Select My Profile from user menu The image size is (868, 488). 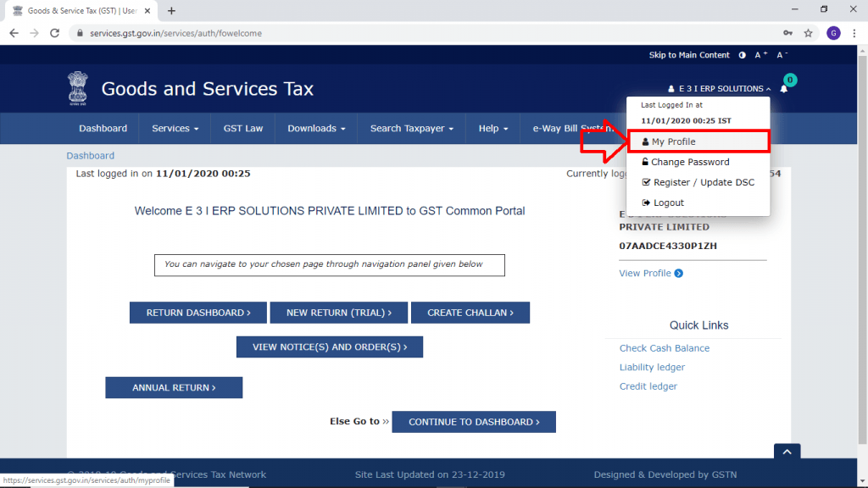click(698, 141)
